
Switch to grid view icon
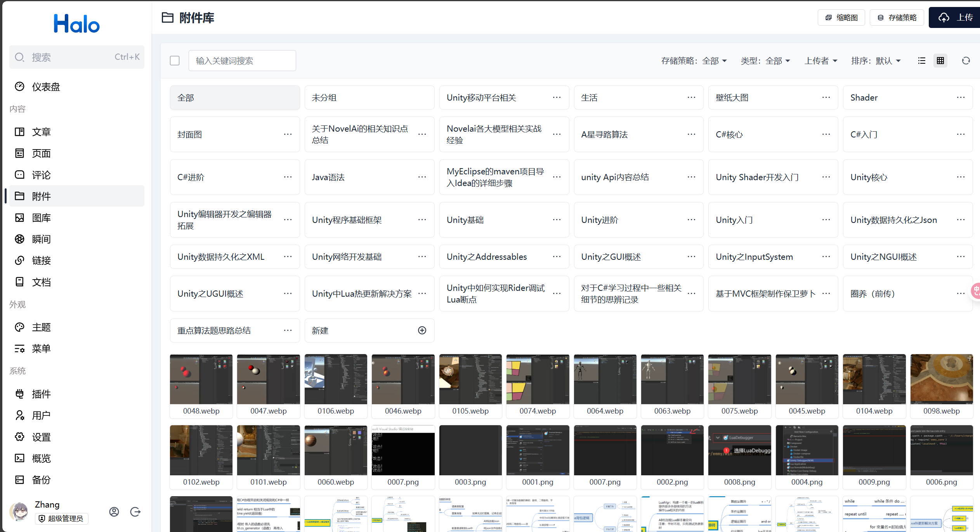[940, 61]
